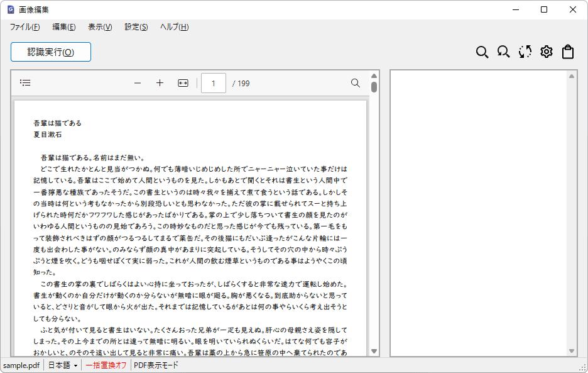Click the fit-to-width icon
Image resolution: width=588 pixels, height=373 pixels.
point(183,83)
